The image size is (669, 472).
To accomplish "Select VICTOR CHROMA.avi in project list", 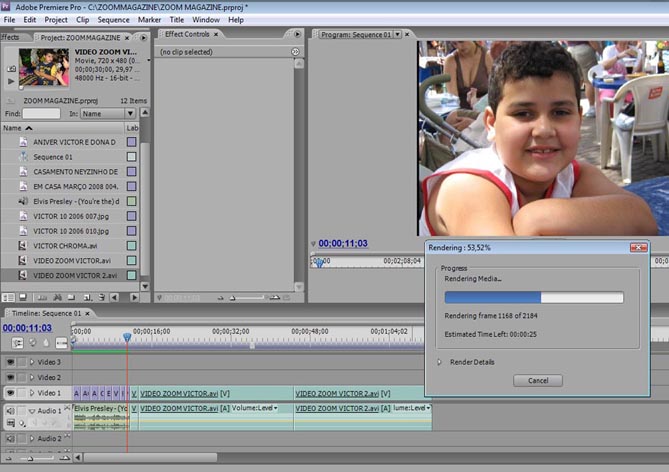I will point(65,245).
